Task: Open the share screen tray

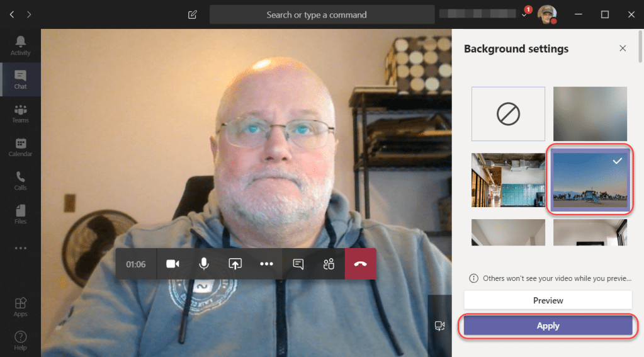Action: point(235,264)
